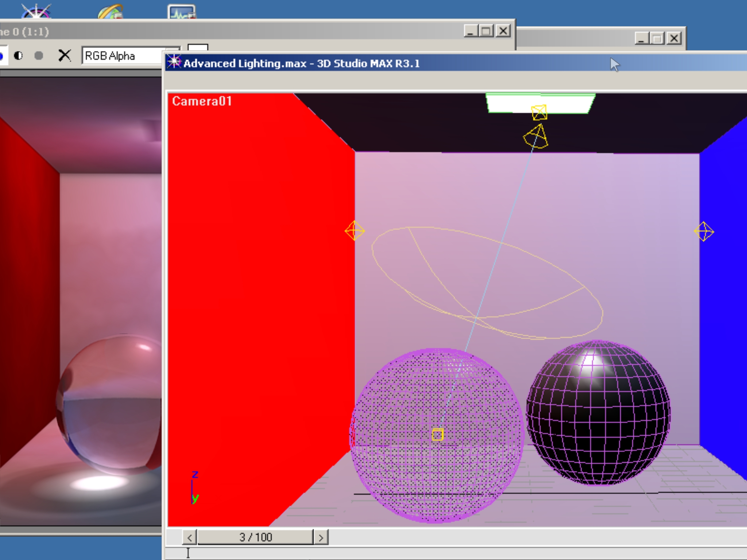Step time slider back with left arrow
Image resolution: width=747 pixels, height=560 pixels.
point(190,537)
